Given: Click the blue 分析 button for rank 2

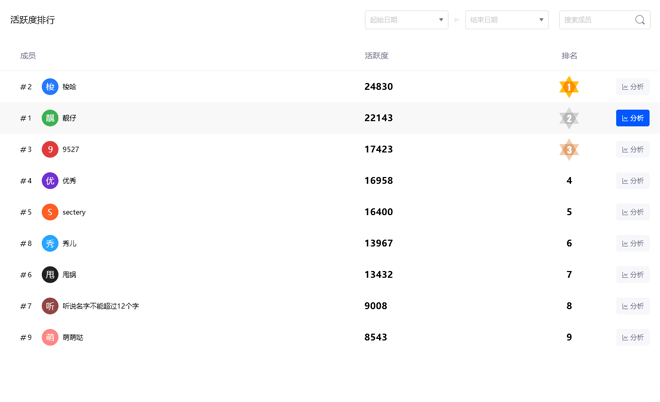Looking at the screenshot, I should (x=632, y=118).
